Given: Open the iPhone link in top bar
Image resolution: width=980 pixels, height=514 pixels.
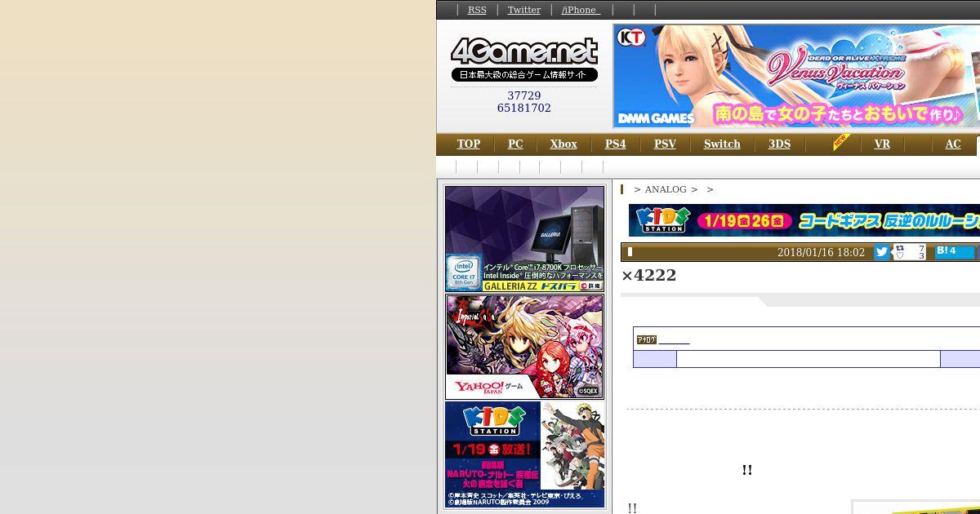Looking at the screenshot, I should click(581, 10).
